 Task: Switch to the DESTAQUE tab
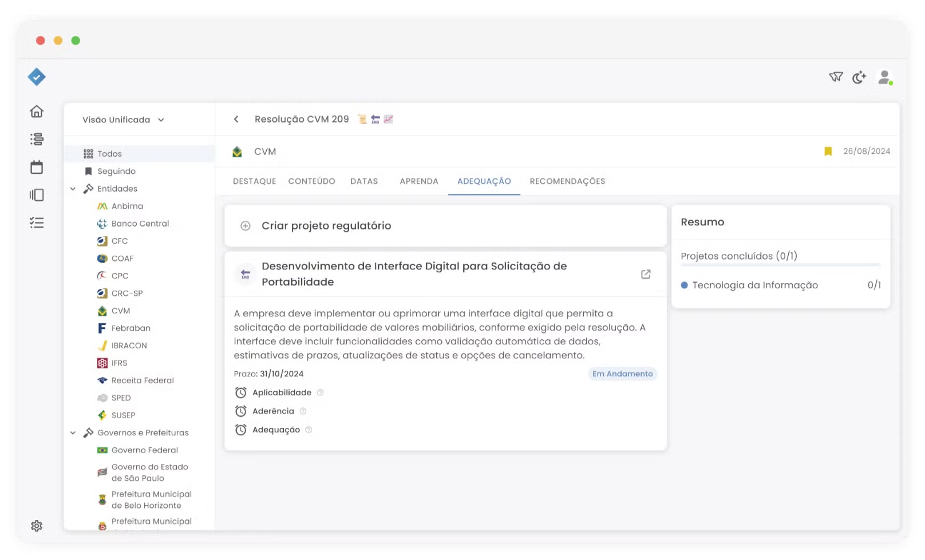click(x=254, y=181)
